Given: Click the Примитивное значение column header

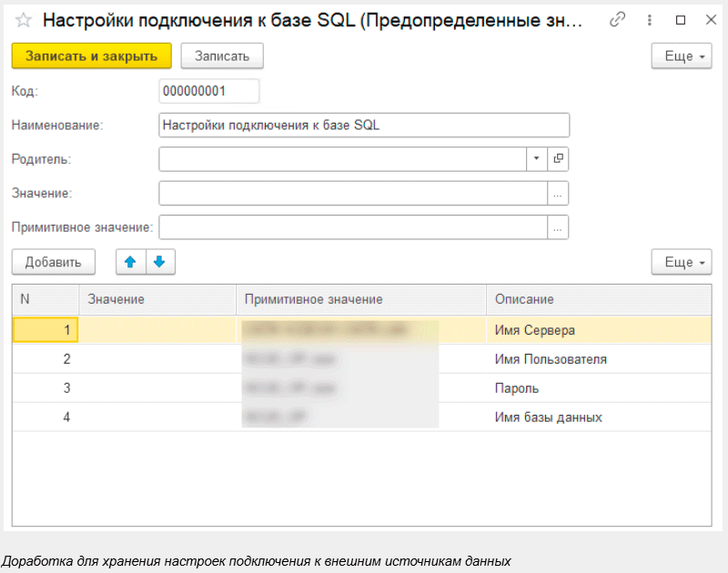Looking at the screenshot, I should pyautogui.click(x=314, y=299).
